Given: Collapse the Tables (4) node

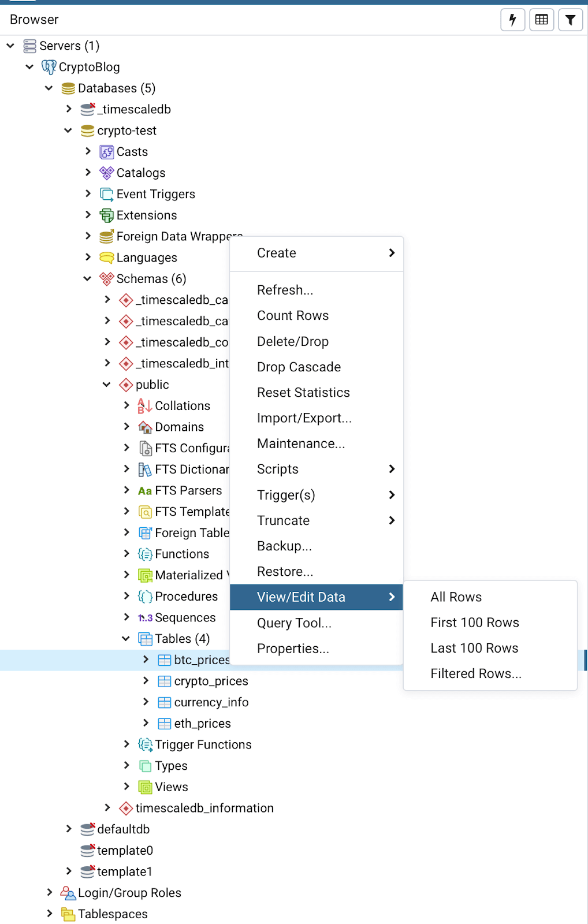Looking at the screenshot, I should pyautogui.click(x=126, y=639).
